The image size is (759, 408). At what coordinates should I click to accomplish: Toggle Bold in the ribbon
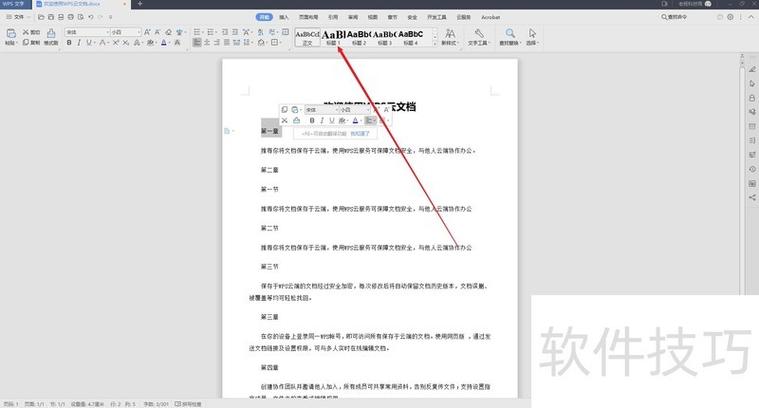69,43
